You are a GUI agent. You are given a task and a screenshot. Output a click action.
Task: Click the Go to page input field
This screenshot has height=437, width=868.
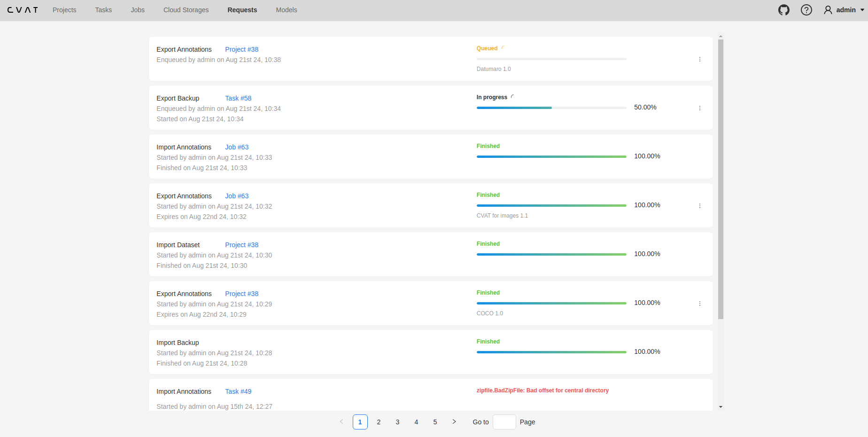click(x=504, y=422)
